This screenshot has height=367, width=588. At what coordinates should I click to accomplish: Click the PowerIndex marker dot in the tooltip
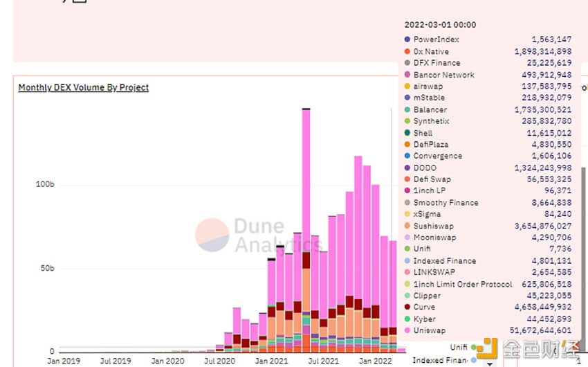[x=407, y=39]
